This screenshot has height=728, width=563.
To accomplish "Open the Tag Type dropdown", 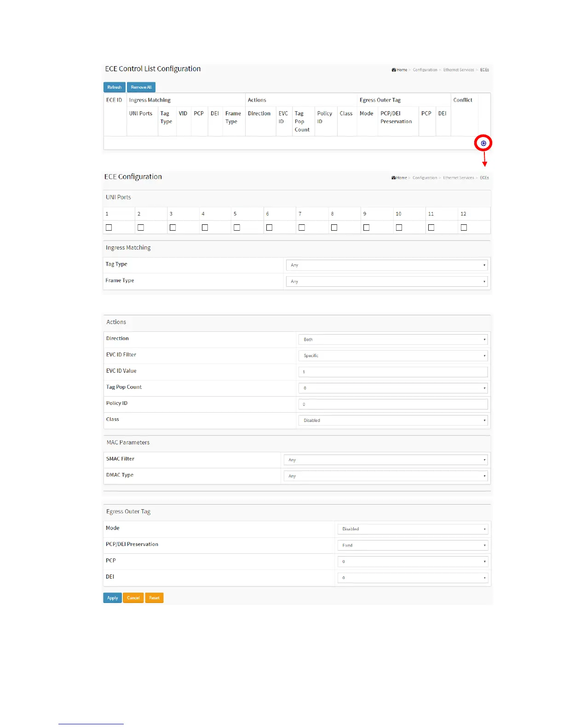I will click(387, 265).
